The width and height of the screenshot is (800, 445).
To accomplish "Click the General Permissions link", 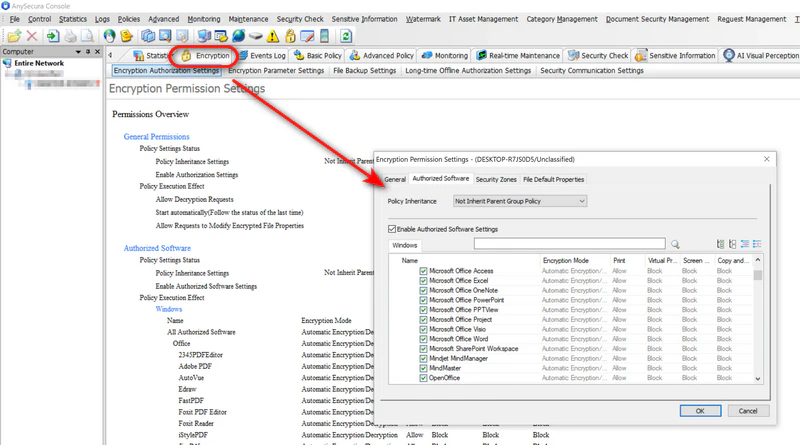I will [156, 137].
